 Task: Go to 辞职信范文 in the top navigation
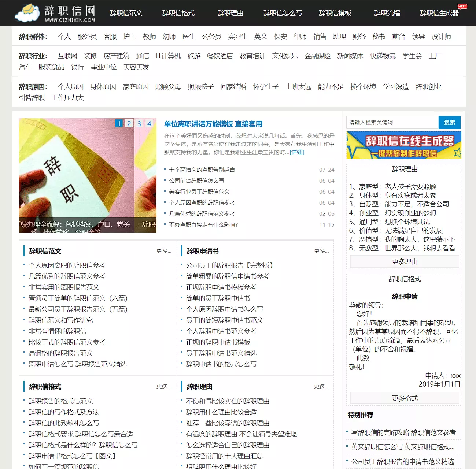click(126, 13)
